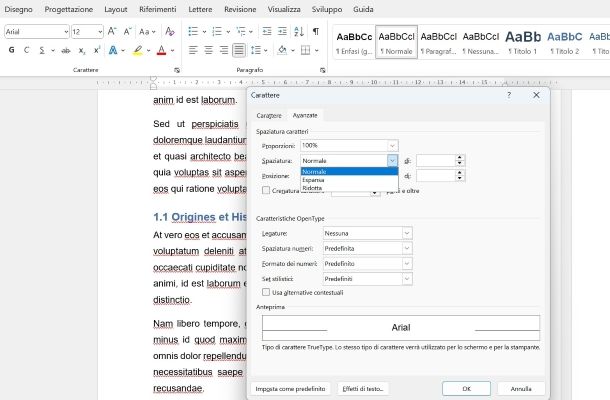
Task: Open the Revisione ribbon tab
Action: (x=240, y=9)
